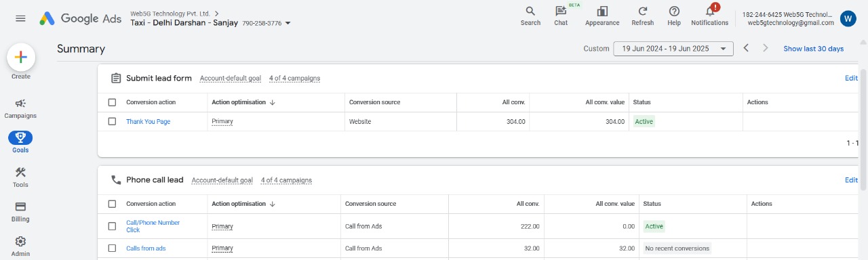
Task: Open the Chat beta icon
Action: [561, 11]
